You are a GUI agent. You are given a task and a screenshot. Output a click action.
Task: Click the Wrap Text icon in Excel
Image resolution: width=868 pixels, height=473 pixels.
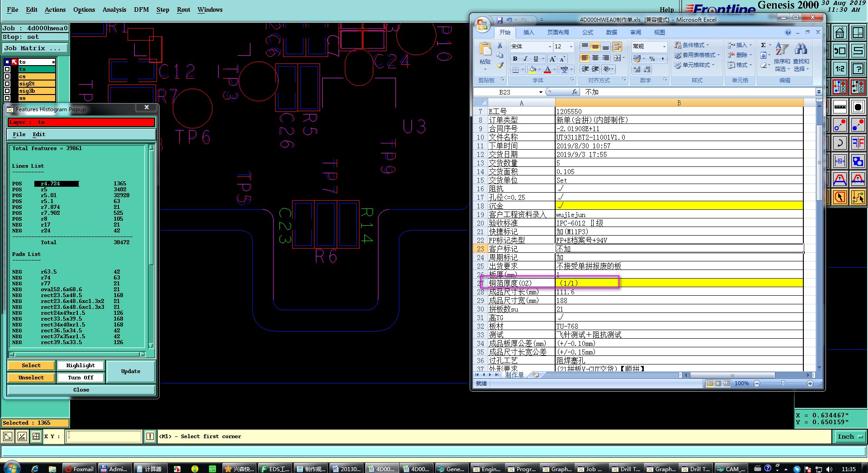pos(617,47)
